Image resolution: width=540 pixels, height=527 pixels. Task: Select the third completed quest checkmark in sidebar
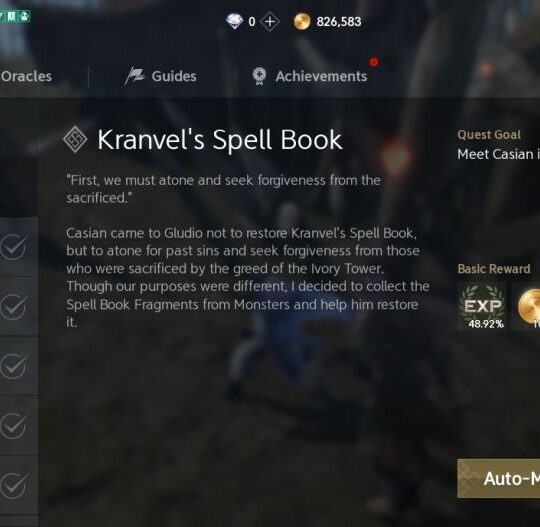13,366
